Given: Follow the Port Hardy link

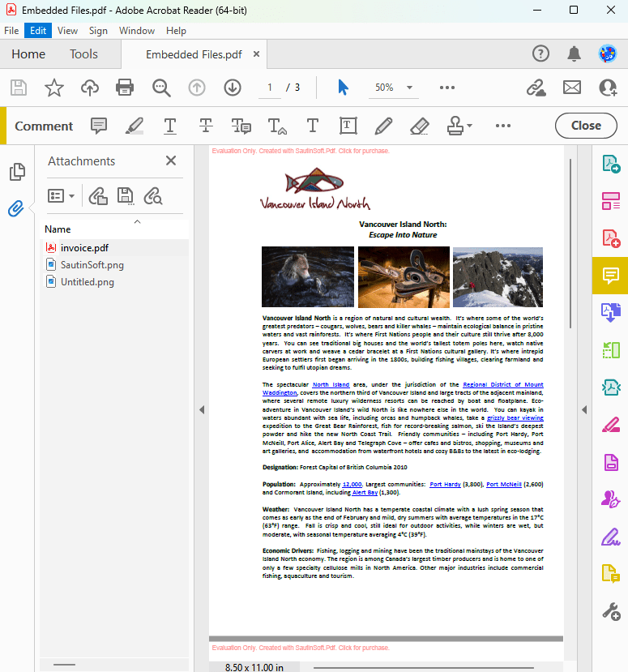Looking at the screenshot, I should click(x=445, y=484).
